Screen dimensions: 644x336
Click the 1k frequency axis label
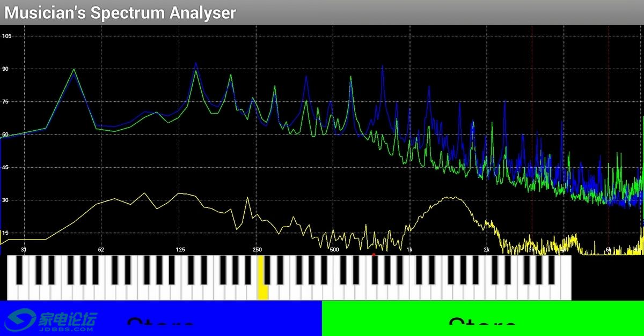point(409,250)
